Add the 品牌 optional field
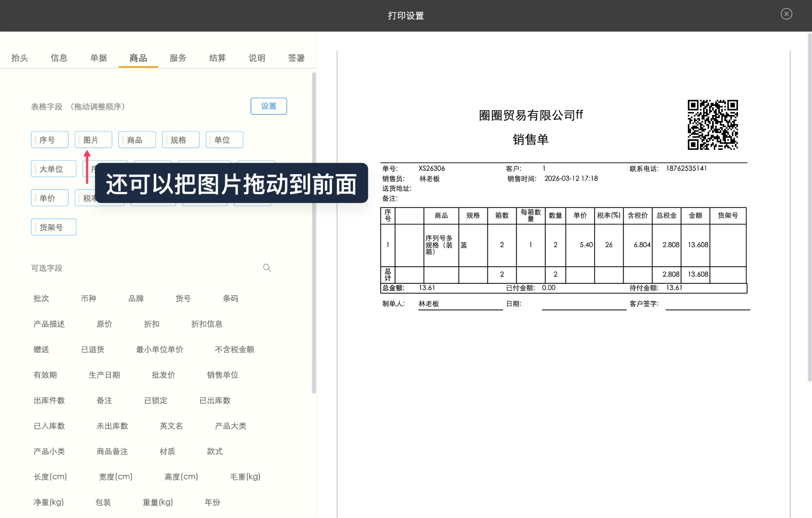This screenshot has height=518, width=812. point(135,298)
